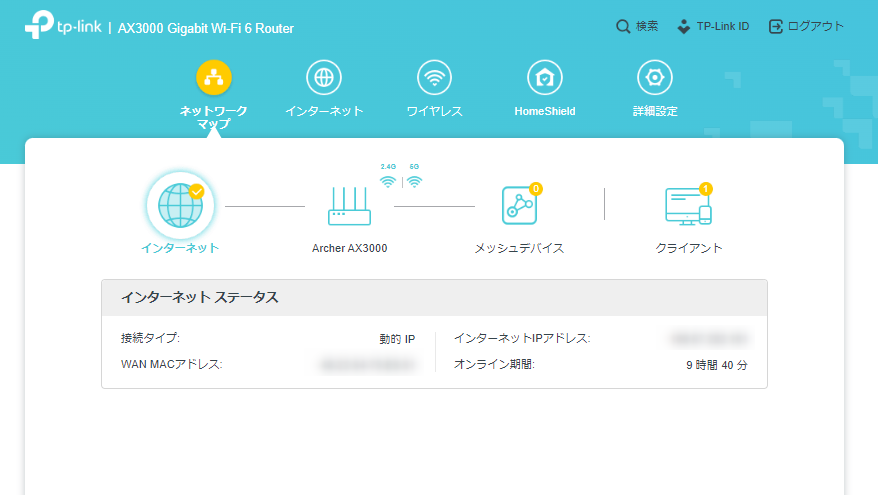Click the client count badge 1
This screenshot has height=495, width=878.
(x=706, y=189)
